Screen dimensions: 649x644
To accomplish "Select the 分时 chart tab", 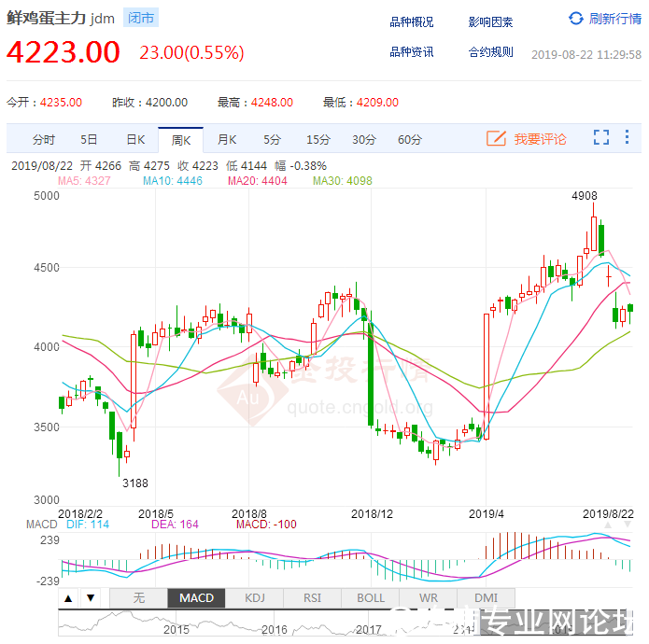I will (43, 140).
